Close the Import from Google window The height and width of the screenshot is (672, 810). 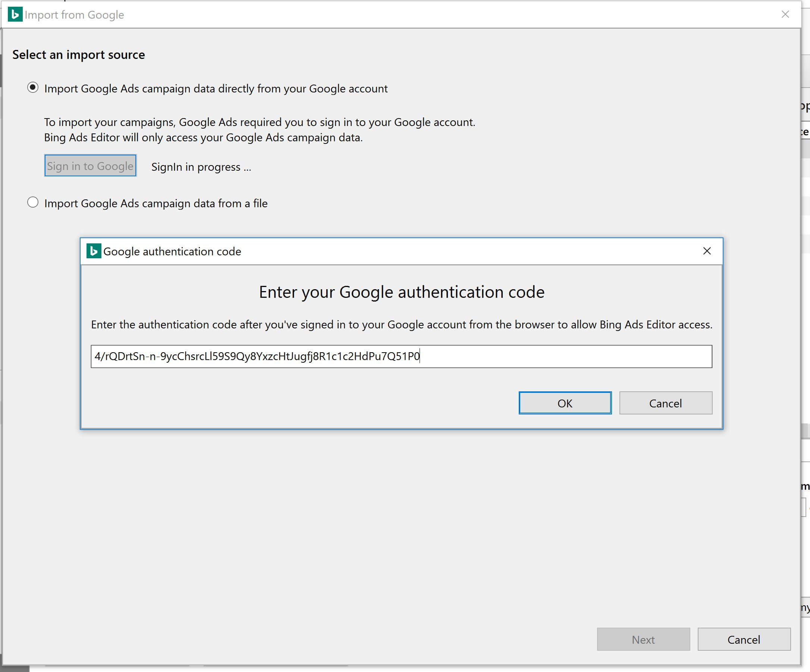pos(785,14)
